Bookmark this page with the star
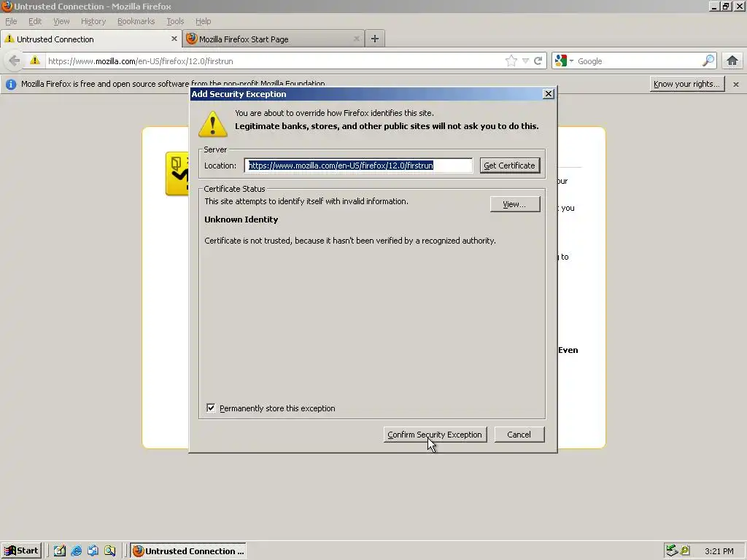Image resolution: width=747 pixels, height=560 pixels. (511, 61)
